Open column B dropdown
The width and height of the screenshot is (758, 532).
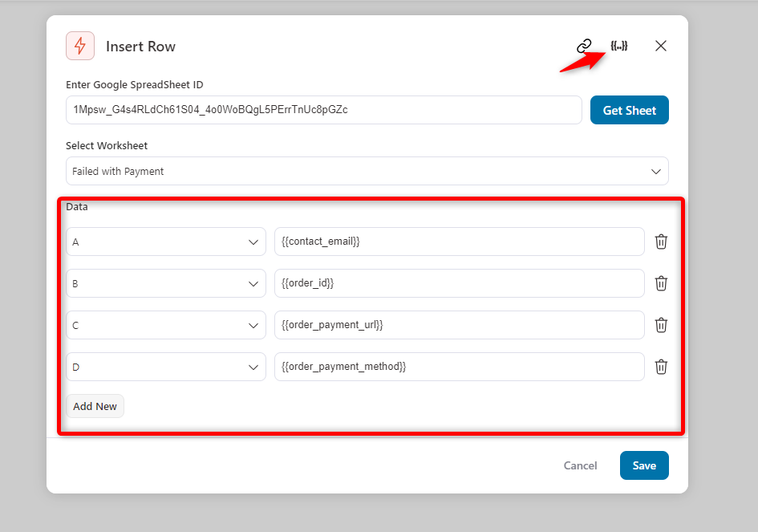[166, 283]
